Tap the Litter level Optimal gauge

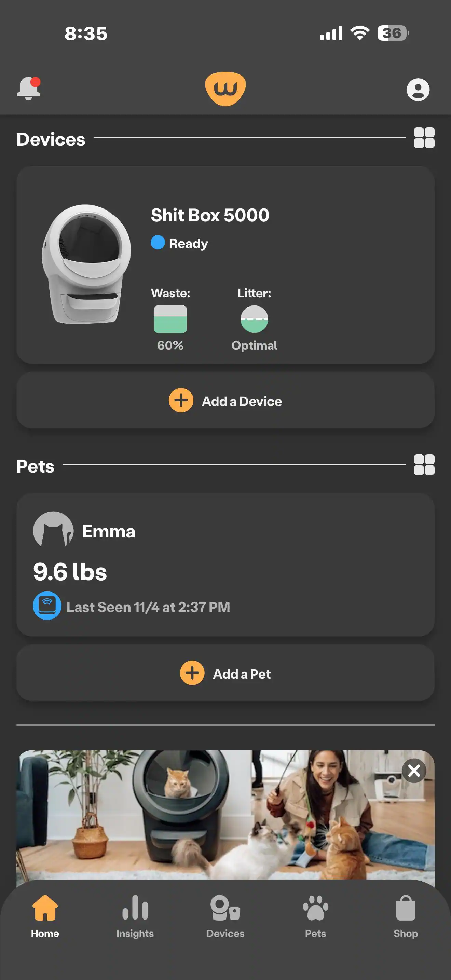click(x=255, y=319)
